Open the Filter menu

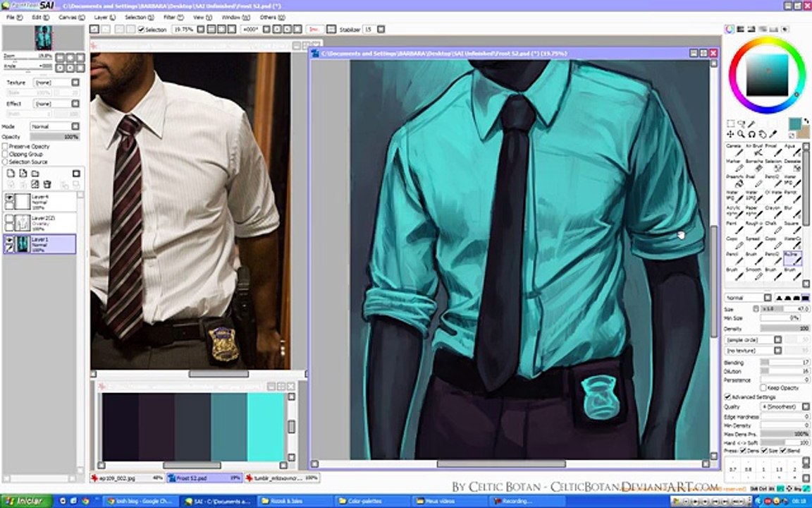point(173,17)
